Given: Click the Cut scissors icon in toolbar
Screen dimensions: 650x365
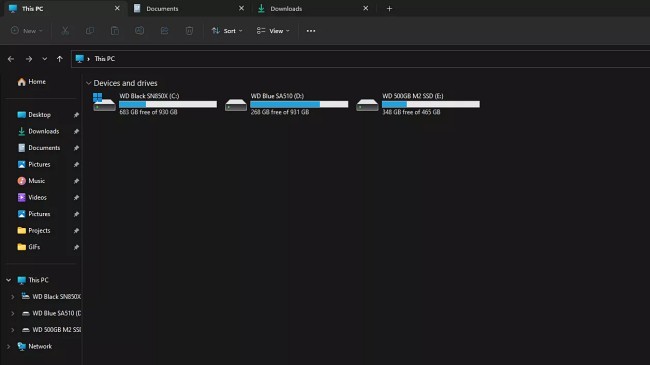Looking at the screenshot, I should (65, 31).
